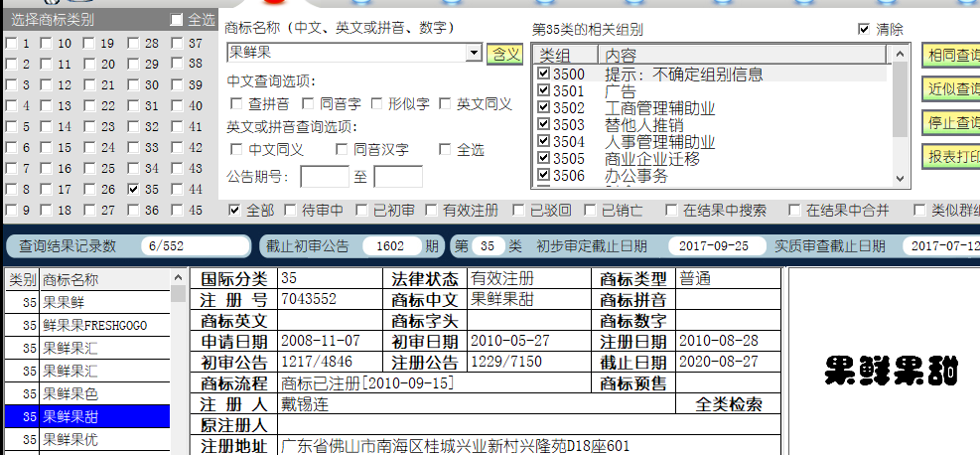The width and height of the screenshot is (980, 455).
Task: Uncheck group 3506 办公事务
Action: click(x=544, y=175)
